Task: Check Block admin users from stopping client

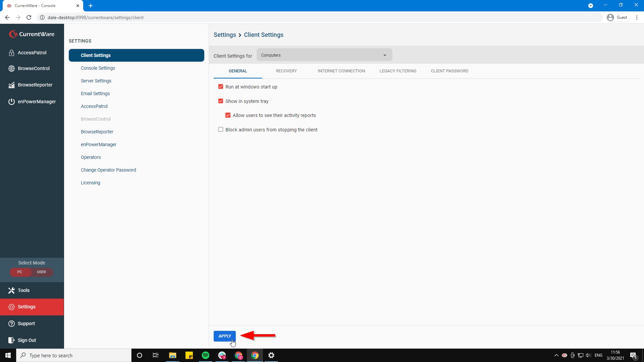Action: click(x=221, y=130)
